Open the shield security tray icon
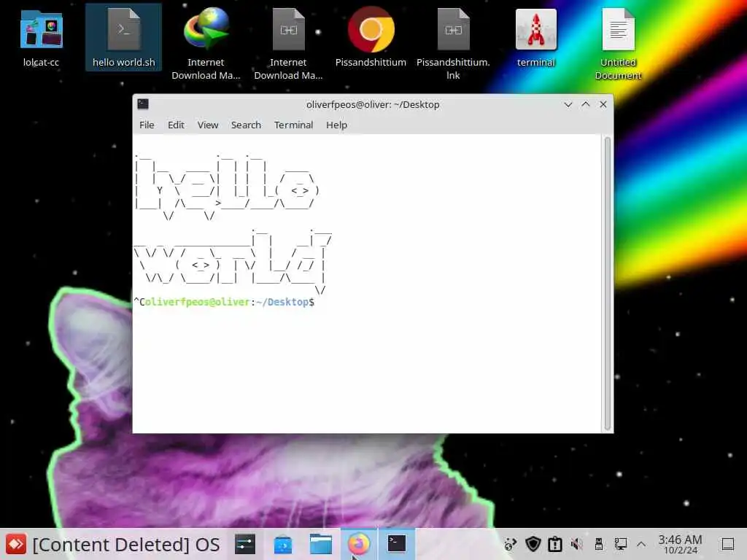 533,544
